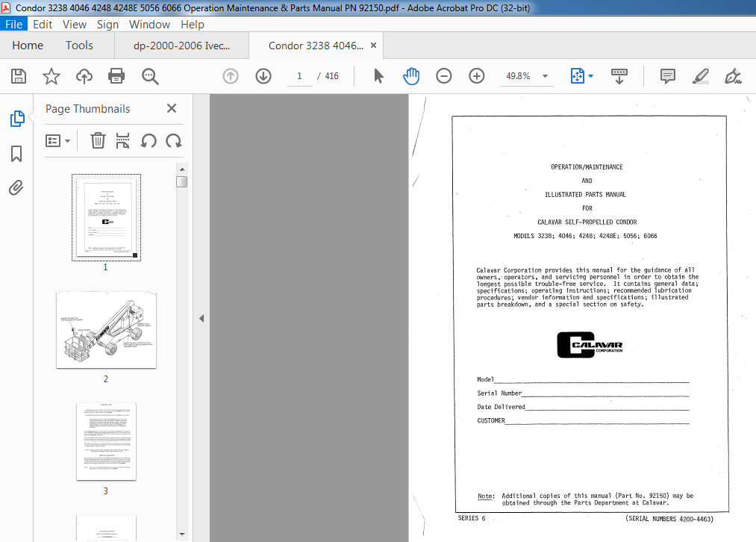
Task: Click the Date Delivered line in document
Action: [583, 407]
